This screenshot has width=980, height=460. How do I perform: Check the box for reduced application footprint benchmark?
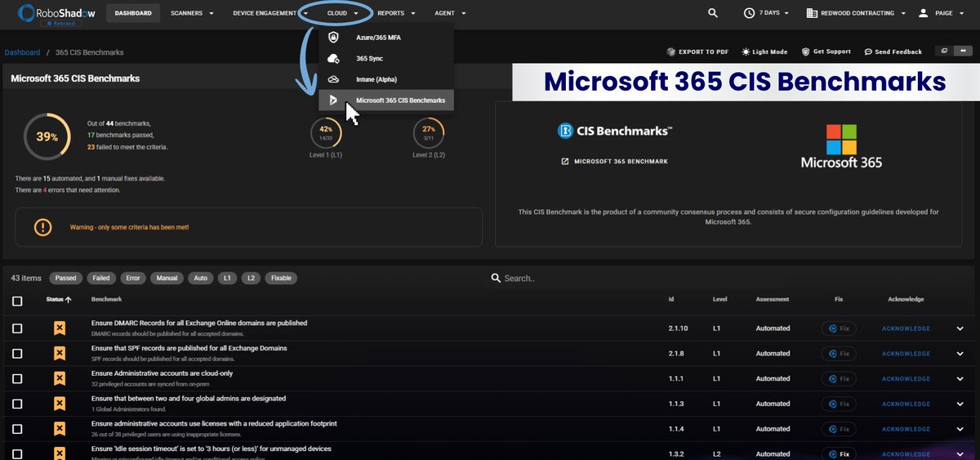[x=17, y=429]
